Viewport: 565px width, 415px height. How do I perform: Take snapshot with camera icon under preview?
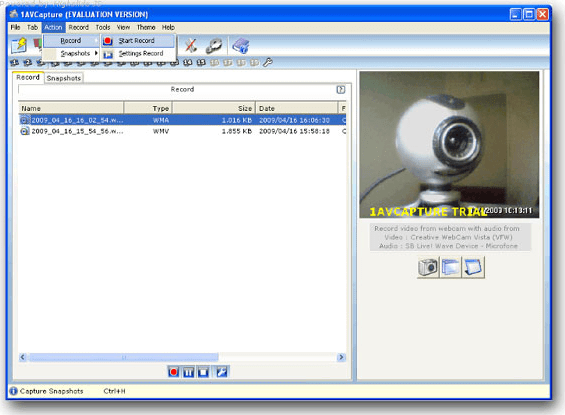pyautogui.click(x=428, y=267)
